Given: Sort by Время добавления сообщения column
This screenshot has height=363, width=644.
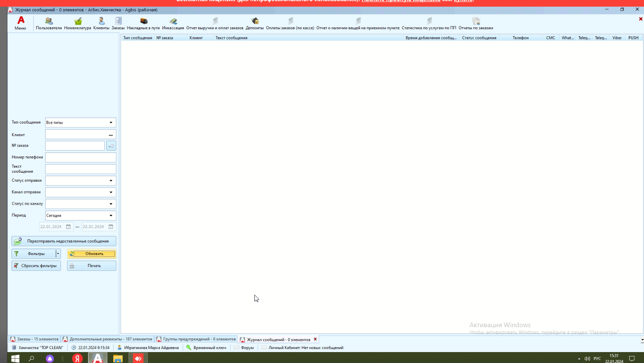Looking at the screenshot, I should coord(432,38).
